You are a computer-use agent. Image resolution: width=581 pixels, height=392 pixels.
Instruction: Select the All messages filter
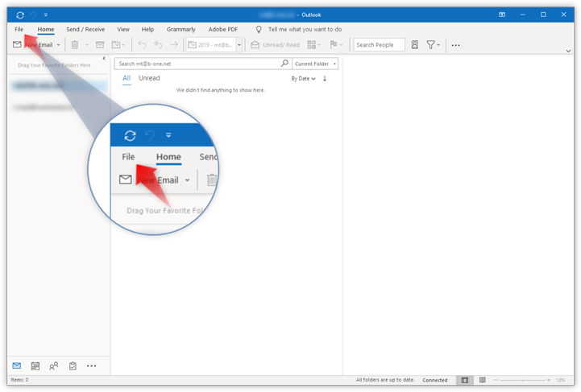click(x=127, y=78)
